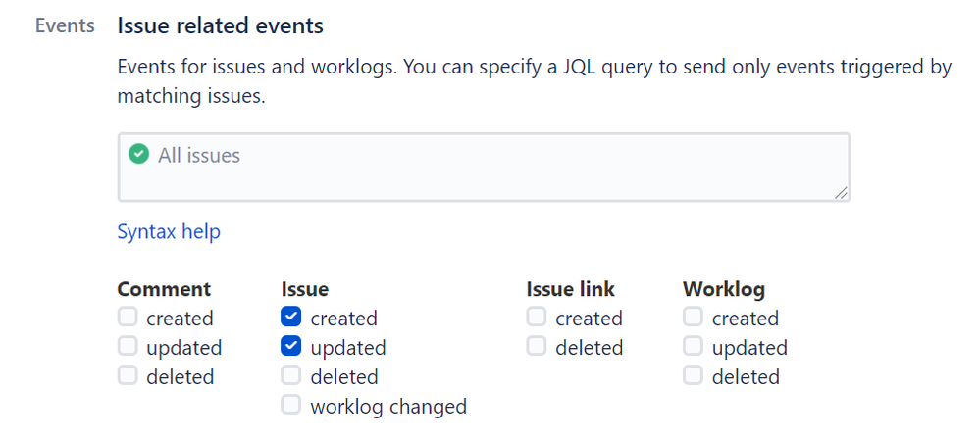
Task: Enable Issue link deleted checkbox
Action: coord(537,346)
